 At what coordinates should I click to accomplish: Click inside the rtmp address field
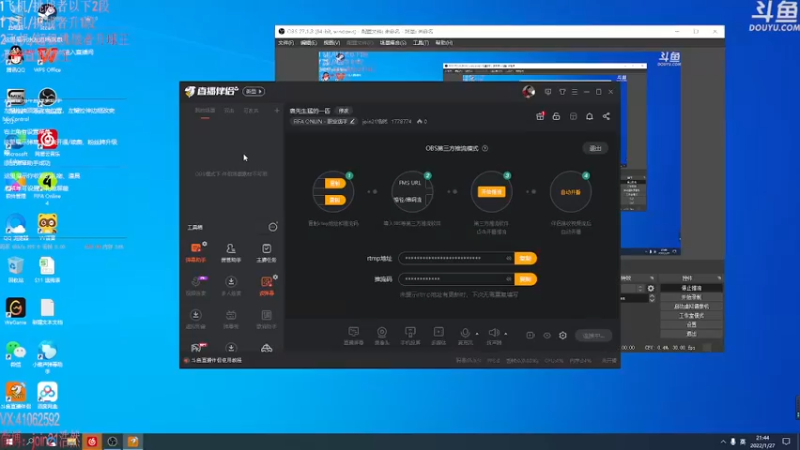pos(457,258)
